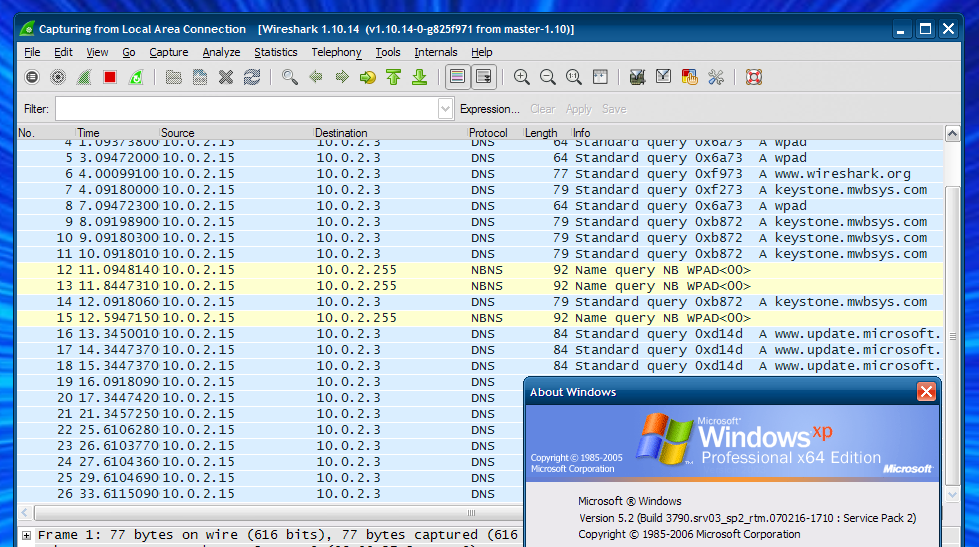Open the View menu
Viewport: 979px width, 547px height.
pyautogui.click(x=97, y=52)
